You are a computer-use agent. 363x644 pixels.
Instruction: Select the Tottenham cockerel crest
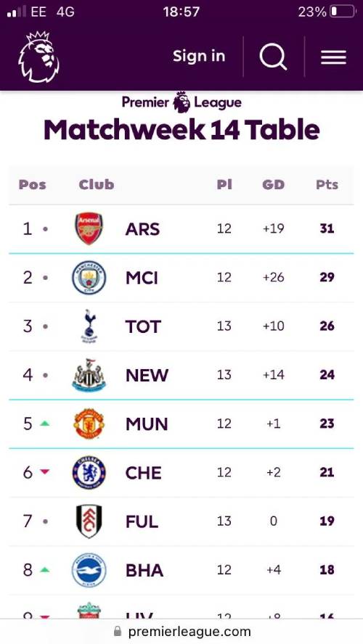pos(89,326)
